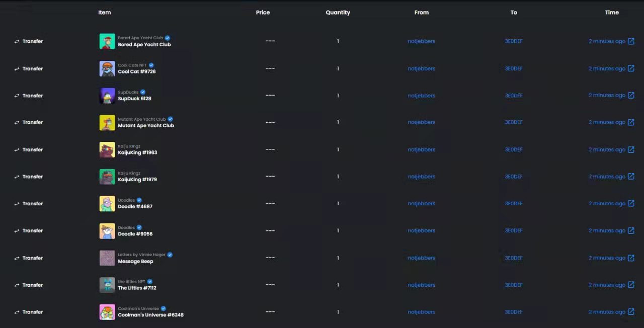Image resolution: width=644 pixels, height=328 pixels.
Task: Open external link icon for Coolman's Universe #6248
Action: tap(631, 312)
